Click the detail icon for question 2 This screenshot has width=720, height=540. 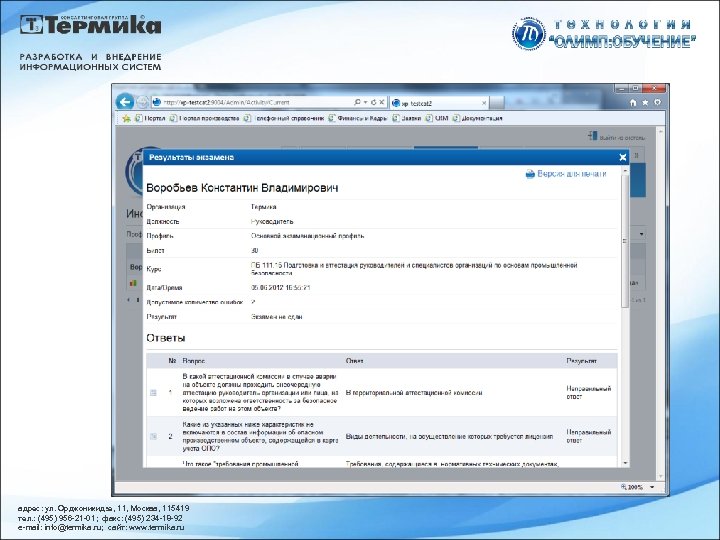coord(153,437)
